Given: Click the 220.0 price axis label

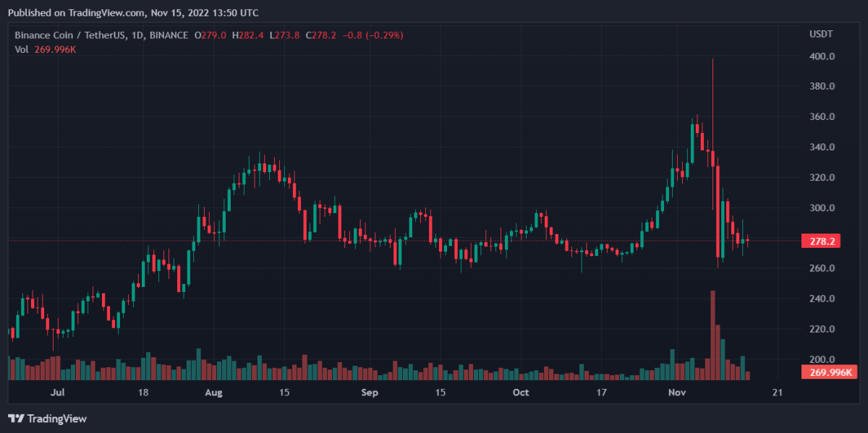Looking at the screenshot, I should pyautogui.click(x=822, y=329).
